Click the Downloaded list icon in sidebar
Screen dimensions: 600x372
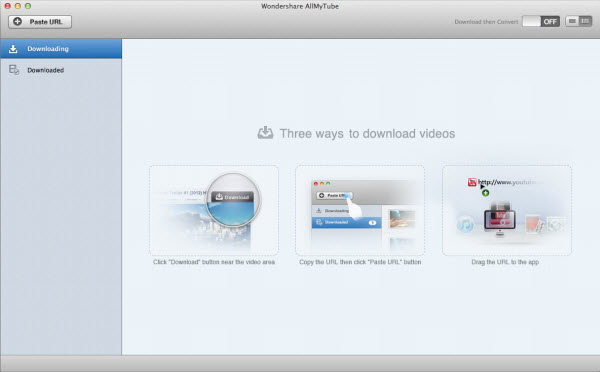[14, 70]
